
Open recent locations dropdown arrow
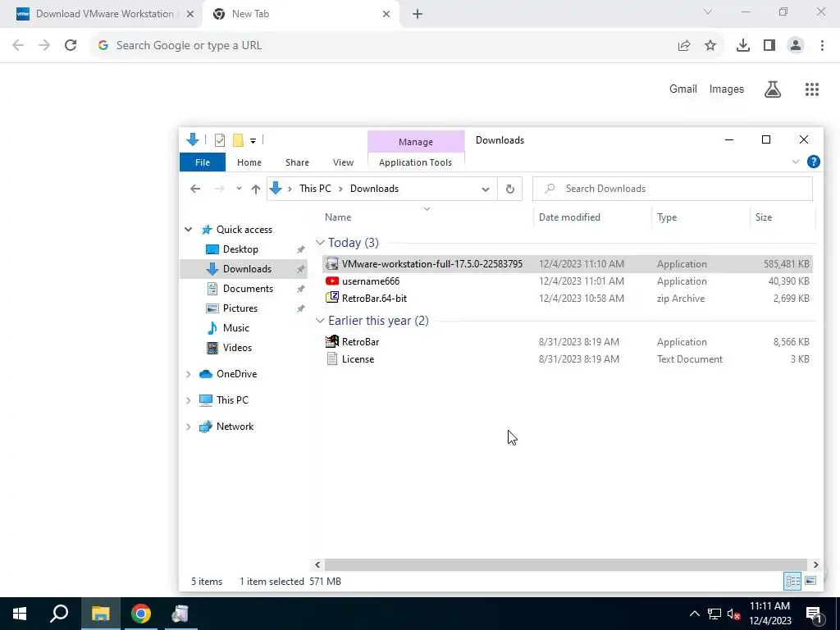click(239, 189)
